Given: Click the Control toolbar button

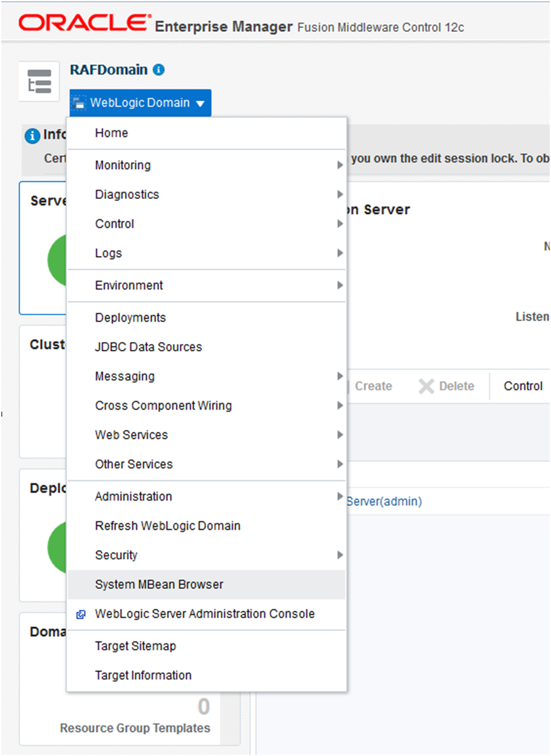Looking at the screenshot, I should coord(523,386).
